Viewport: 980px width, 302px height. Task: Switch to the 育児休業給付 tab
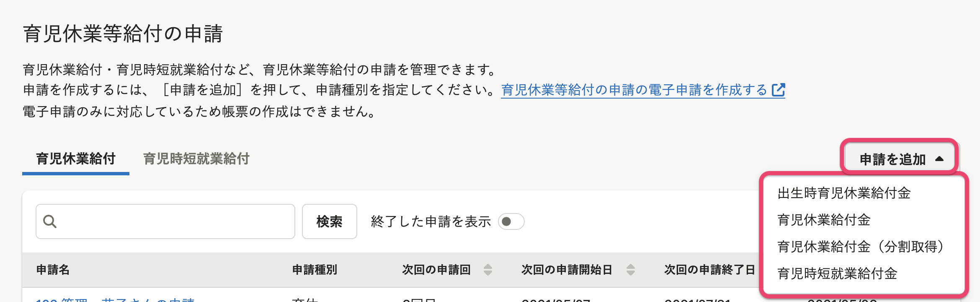[76, 159]
